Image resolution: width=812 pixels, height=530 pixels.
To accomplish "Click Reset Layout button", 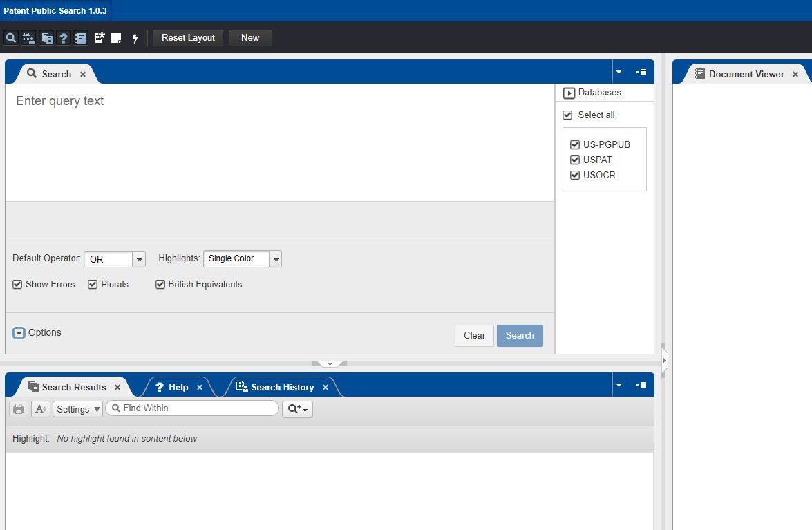I will [x=188, y=38].
